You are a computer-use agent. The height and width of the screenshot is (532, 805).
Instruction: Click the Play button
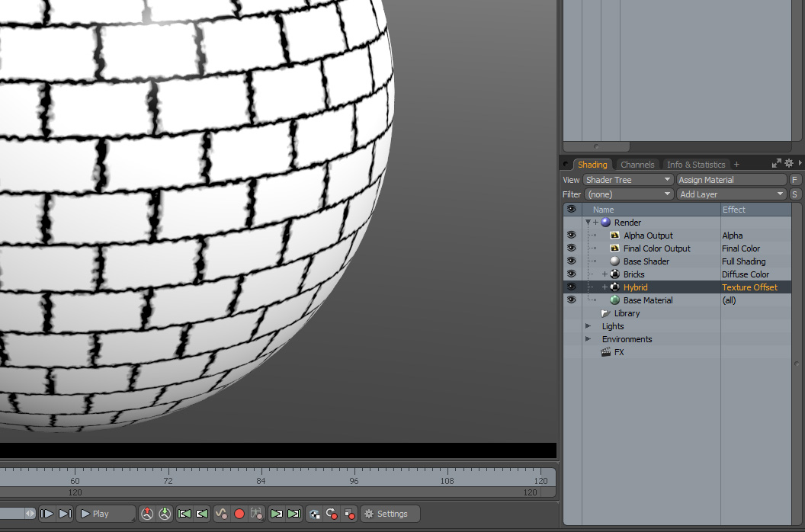[106, 514]
